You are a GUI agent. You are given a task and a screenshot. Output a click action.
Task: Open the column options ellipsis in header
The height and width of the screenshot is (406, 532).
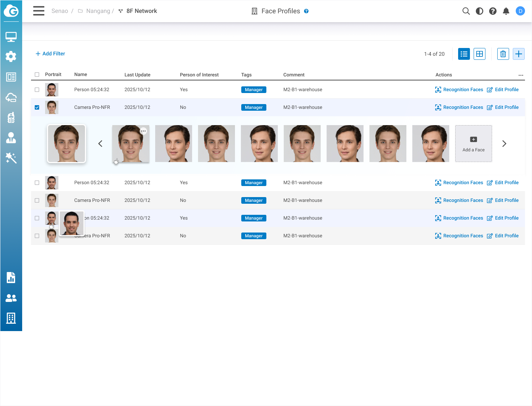[x=521, y=75]
